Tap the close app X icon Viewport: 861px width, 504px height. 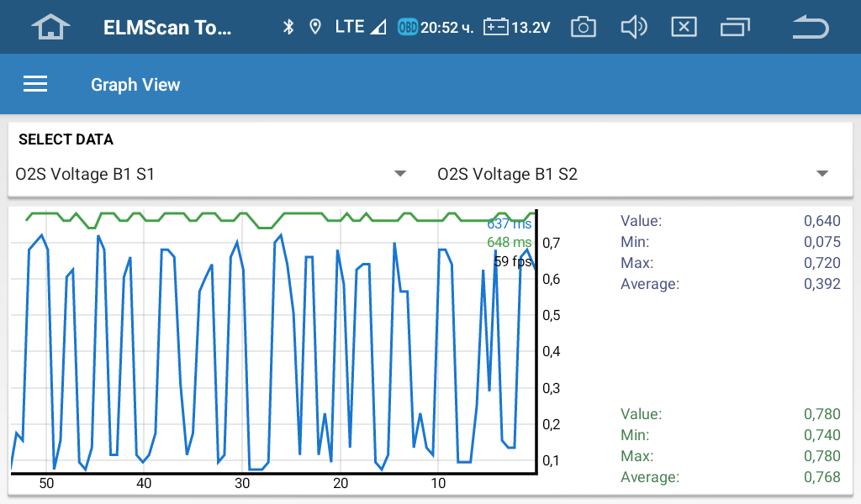tap(684, 27)
